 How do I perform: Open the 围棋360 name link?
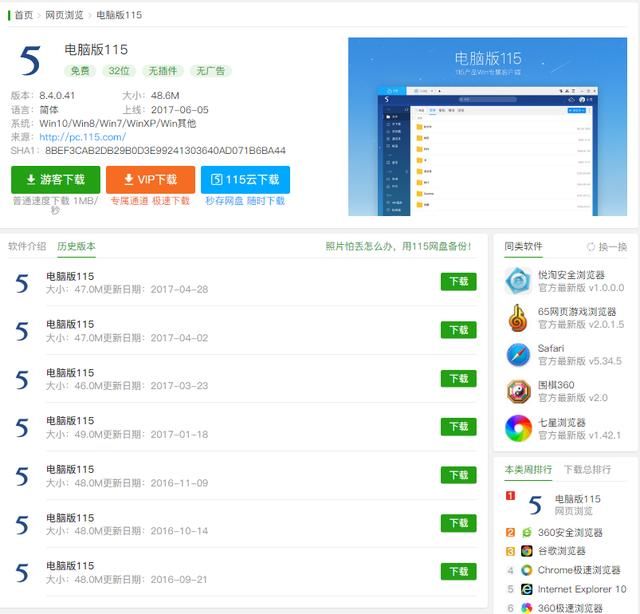point(556,385)
